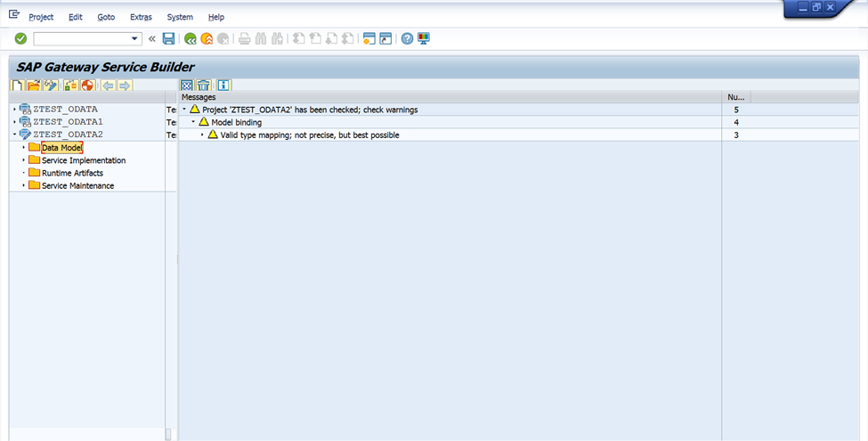Create a new project with blank page icon

tap(18, 86)
